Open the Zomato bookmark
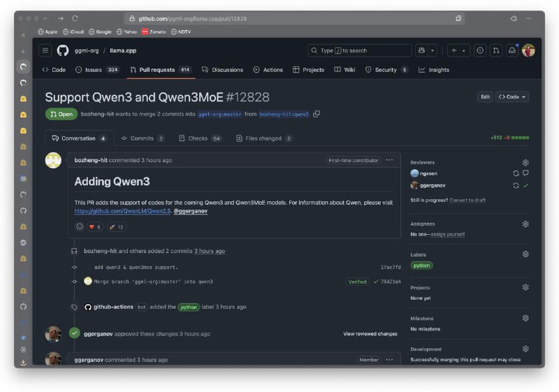Viewport: 559px width, 392px height. click(154, 31)
